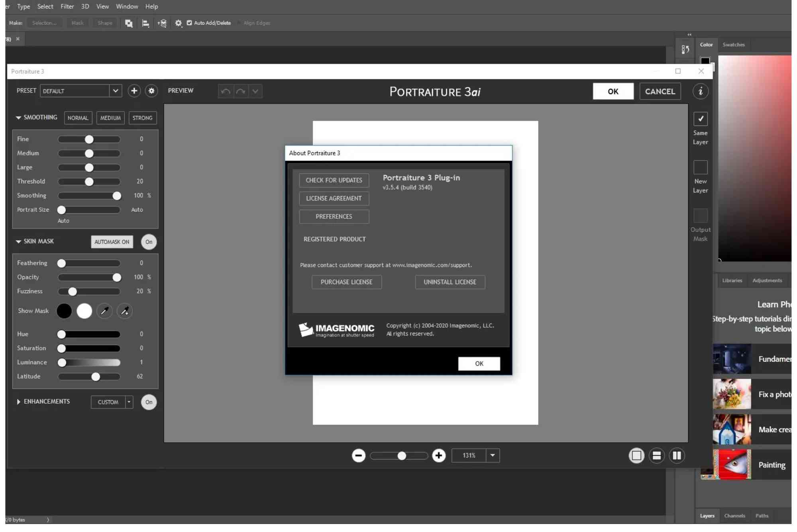Click the Photoshop foreground color swatch

click(x=705, y=61)
